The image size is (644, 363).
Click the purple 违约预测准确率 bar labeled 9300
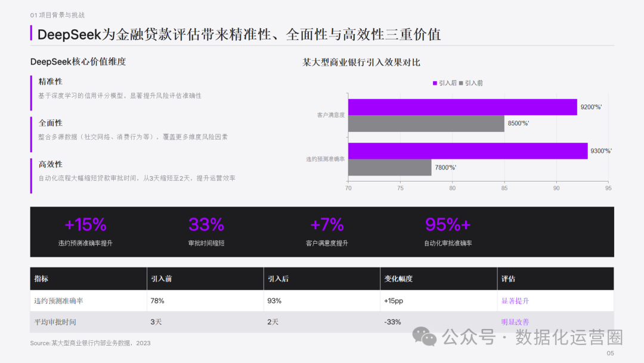tap(468, 151)
